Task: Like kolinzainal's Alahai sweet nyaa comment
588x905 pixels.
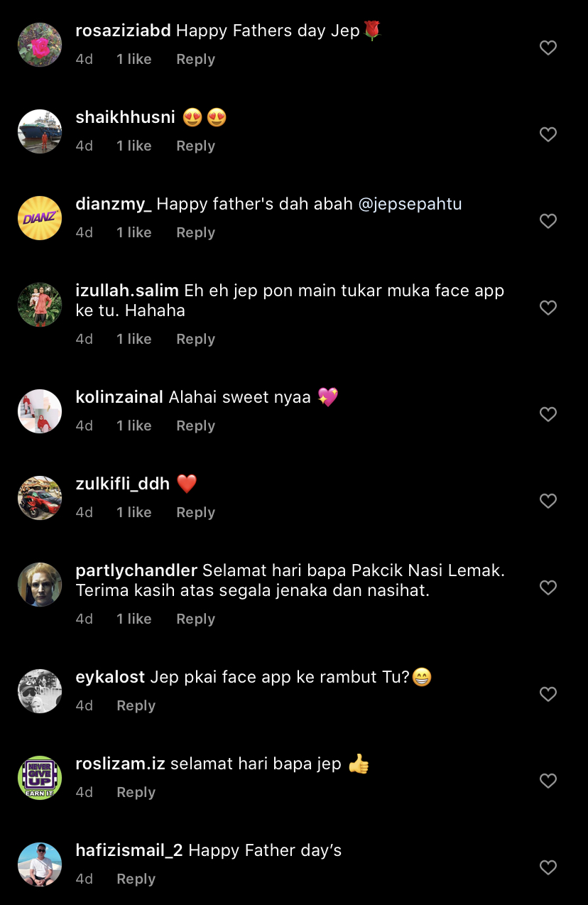Action: pyautogui.click(x=548, y=414)
